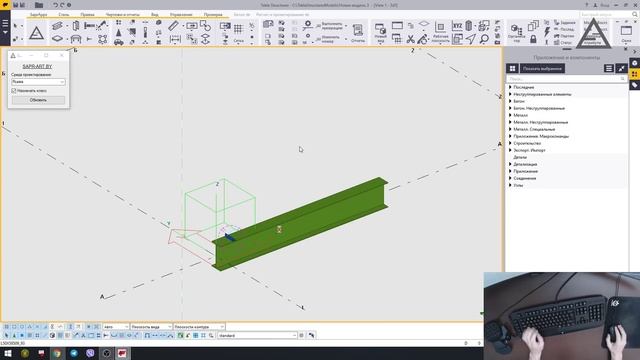This screenshot has width=640, height=360.
Task: Toggle first selection switch in bottom toolbar
Action: (6, 327)
